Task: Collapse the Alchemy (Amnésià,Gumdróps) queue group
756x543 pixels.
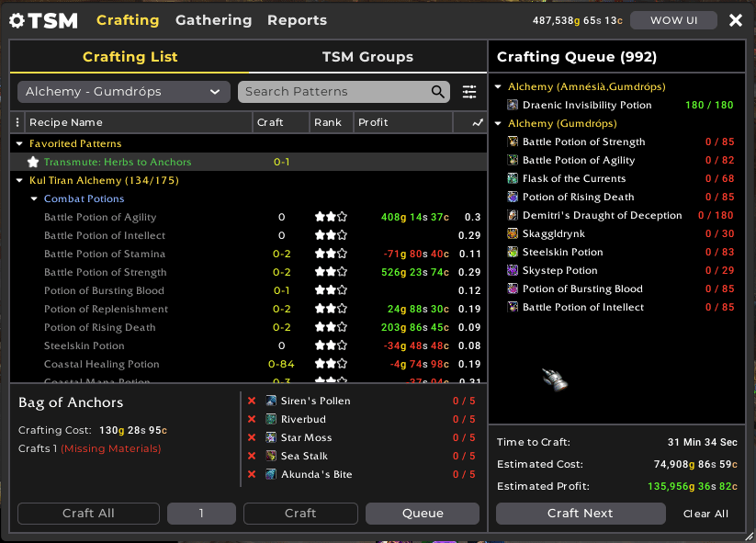Action: pyautogui.click(x=498, y=86)
